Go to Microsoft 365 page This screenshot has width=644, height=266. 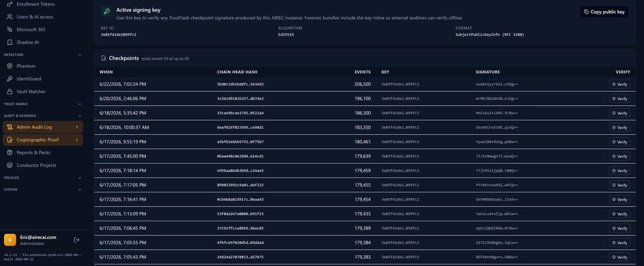[43, 29]
